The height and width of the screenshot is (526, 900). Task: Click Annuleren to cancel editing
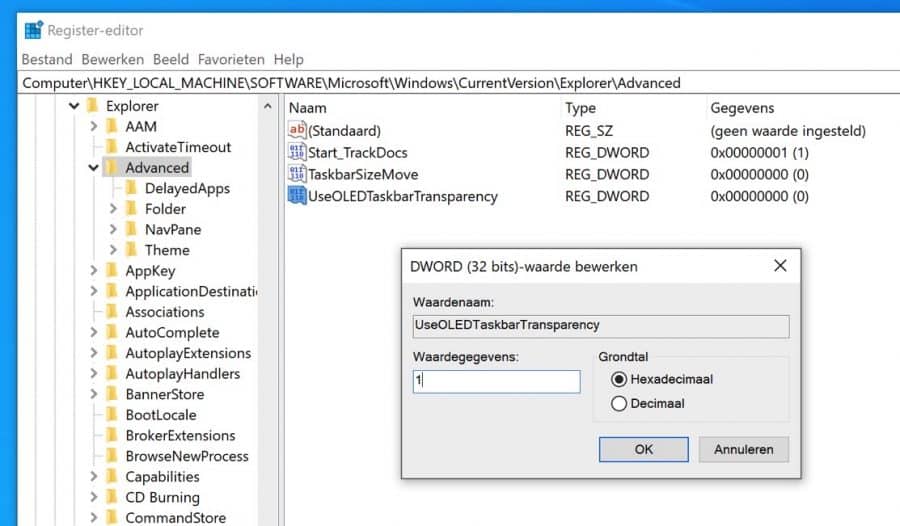743,449
